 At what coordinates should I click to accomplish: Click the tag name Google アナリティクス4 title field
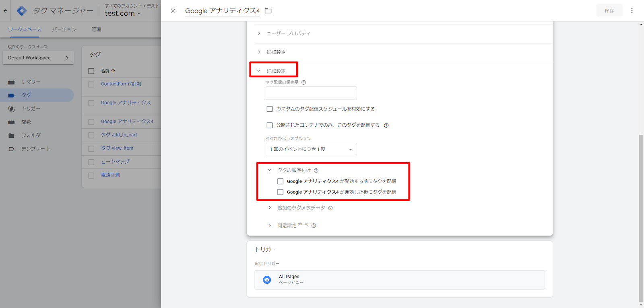coord(223,11)
